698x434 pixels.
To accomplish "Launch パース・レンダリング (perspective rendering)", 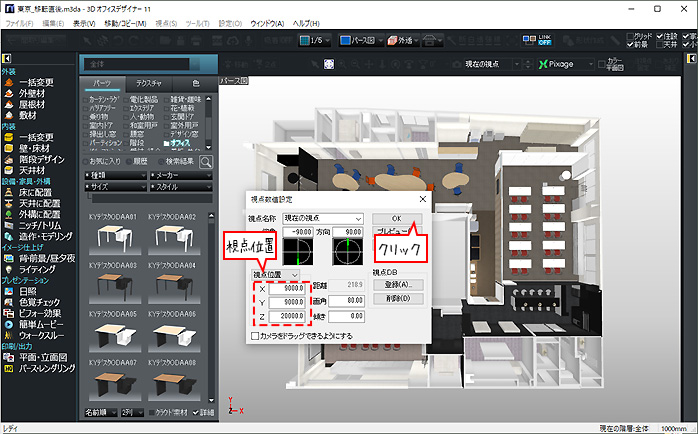I will (x=45, y=369).
